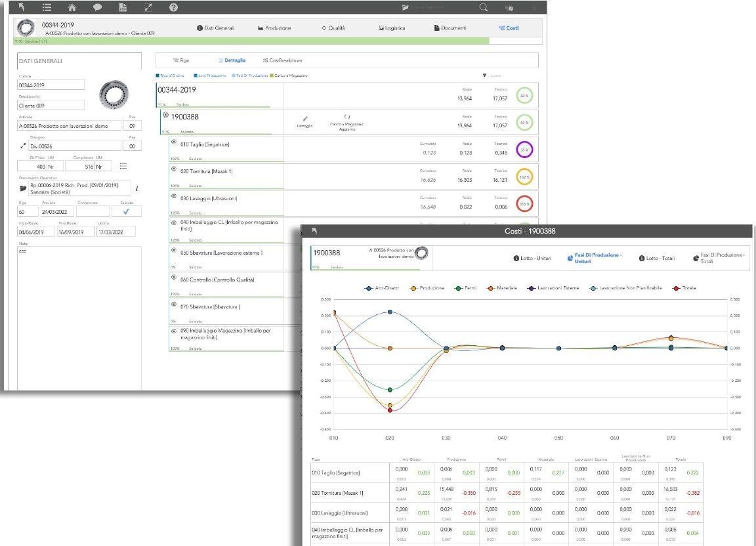
Task: Click the link icon beside Dw.00526 drawing field
Action: coord(23,146)
